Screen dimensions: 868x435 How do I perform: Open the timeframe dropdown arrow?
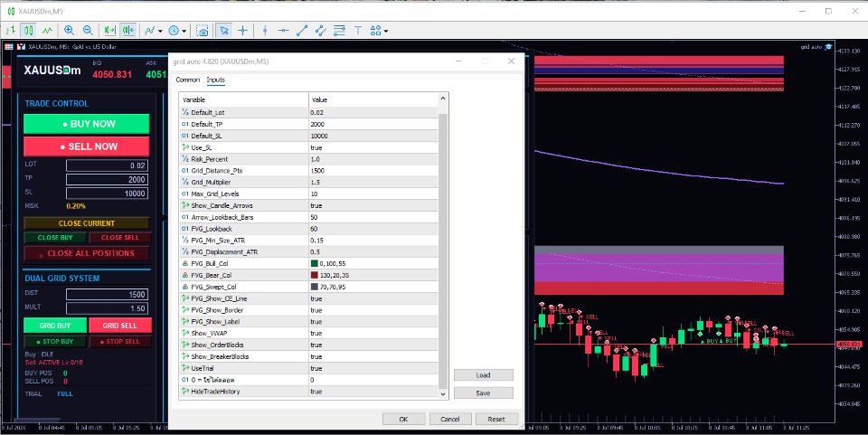click(184, 31)
